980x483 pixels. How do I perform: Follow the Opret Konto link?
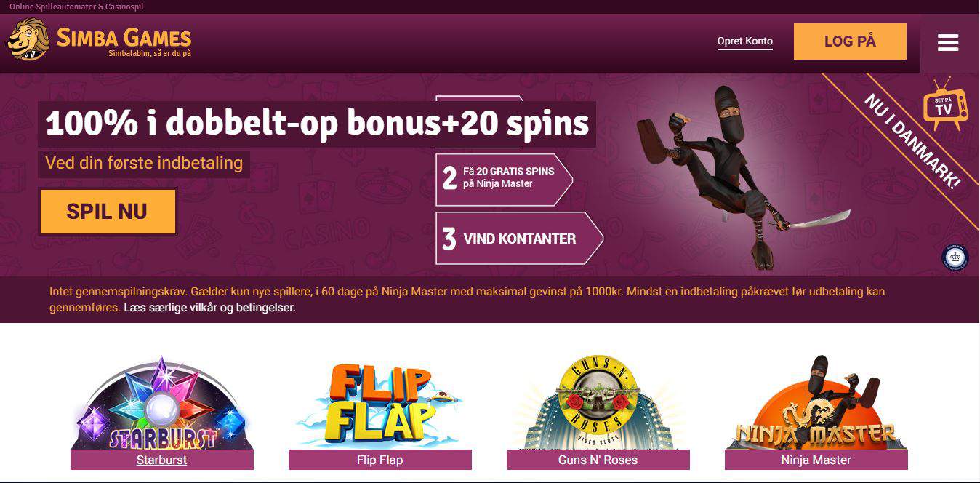[x=744, y=41]
